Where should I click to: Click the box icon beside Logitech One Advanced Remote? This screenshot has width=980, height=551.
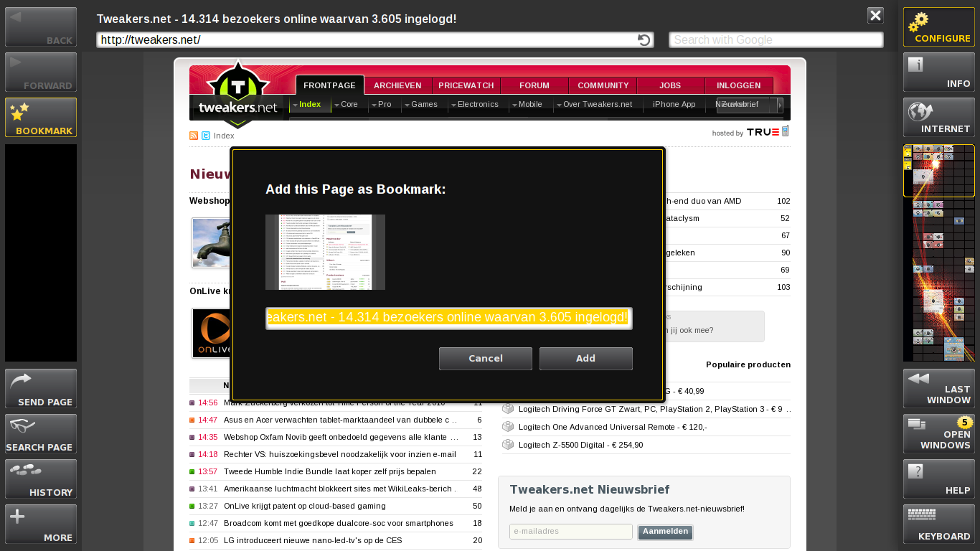(x=508, y=427)
